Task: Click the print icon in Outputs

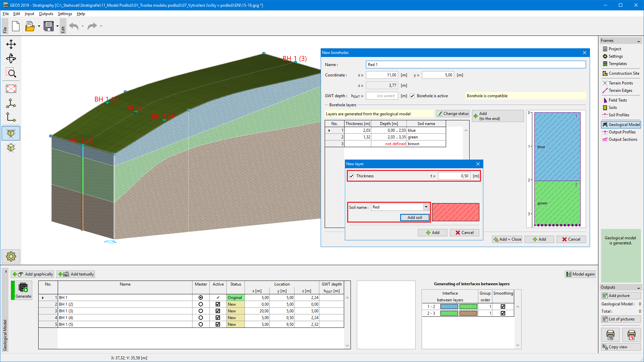Action: [610, 335]
